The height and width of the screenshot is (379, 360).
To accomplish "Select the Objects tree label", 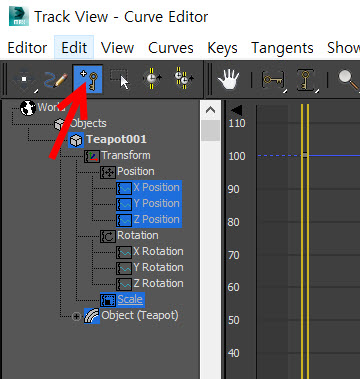I will click(x=88, y=123).
